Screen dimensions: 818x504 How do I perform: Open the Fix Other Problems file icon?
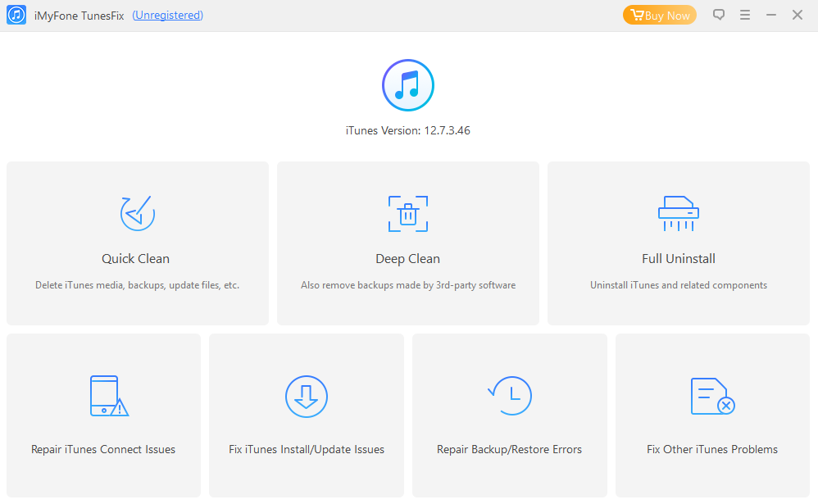click(x=712, y=397)
